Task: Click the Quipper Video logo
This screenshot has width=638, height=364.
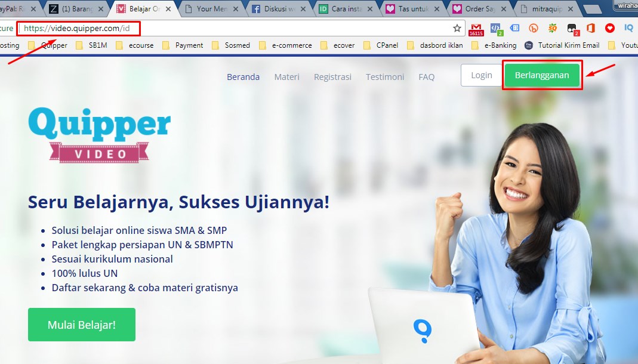Action: pyautogui.click(x=99, y=135)
